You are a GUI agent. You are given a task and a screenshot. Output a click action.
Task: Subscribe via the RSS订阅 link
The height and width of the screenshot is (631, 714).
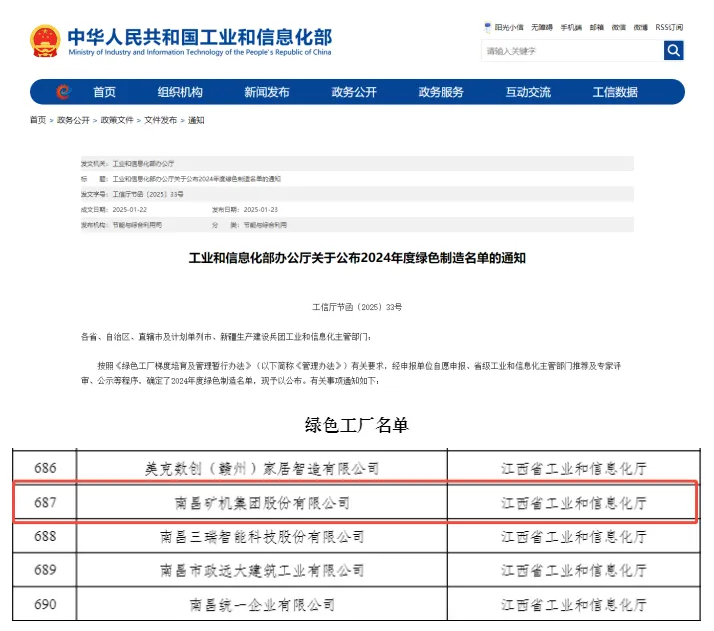point(670,28)
